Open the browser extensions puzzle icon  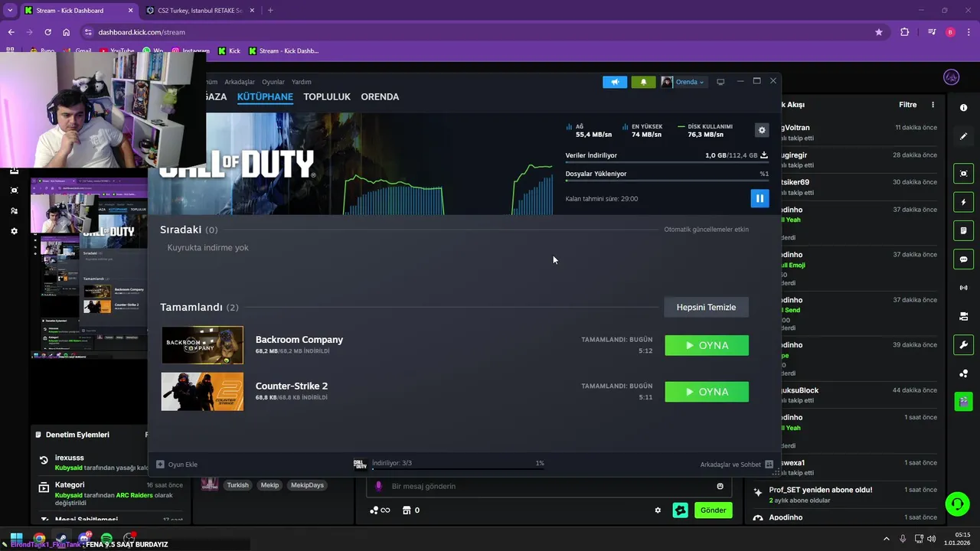(x=905, y=32)
